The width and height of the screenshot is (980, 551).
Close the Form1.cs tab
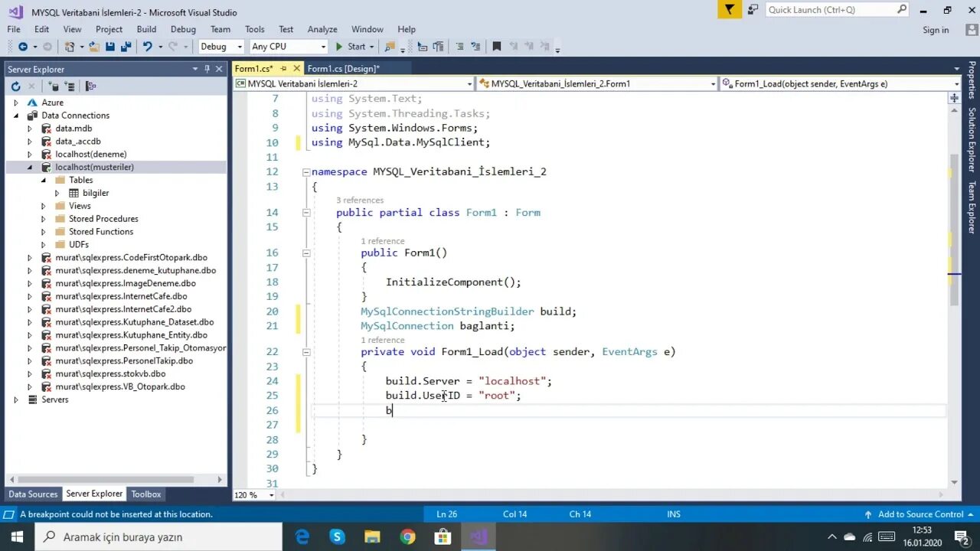click(297, 69)
